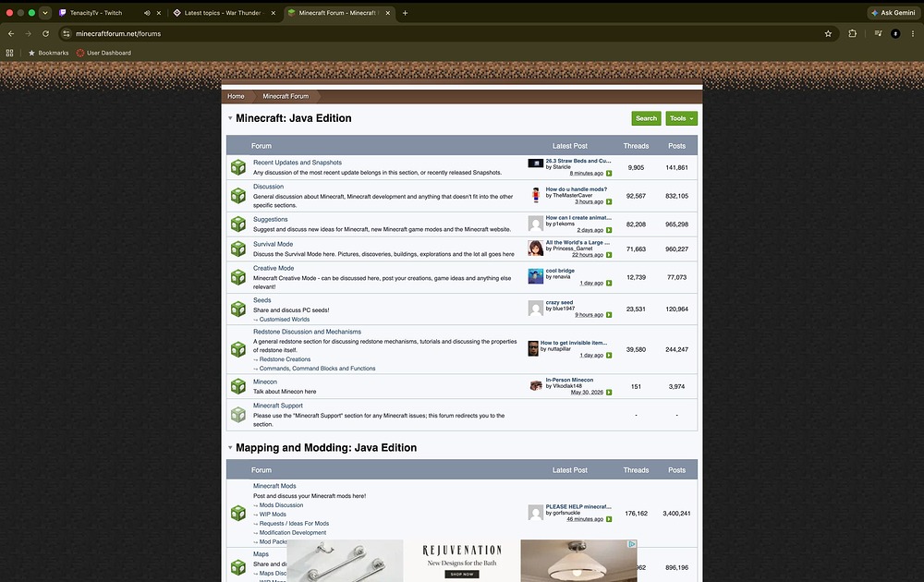This screenshot has height=582, width=924.
Task: Collapse the Mapping and Modding: Java Edition section
Action: 230,448
